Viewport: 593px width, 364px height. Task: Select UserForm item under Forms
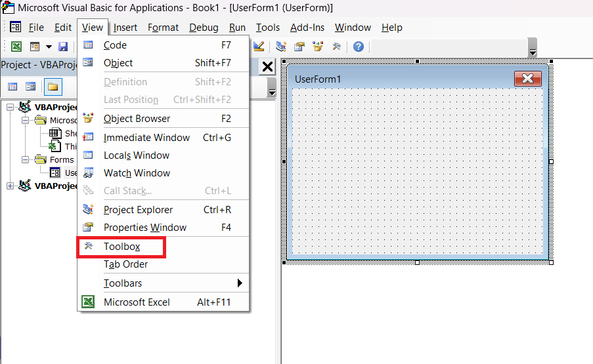coord(70,173)
